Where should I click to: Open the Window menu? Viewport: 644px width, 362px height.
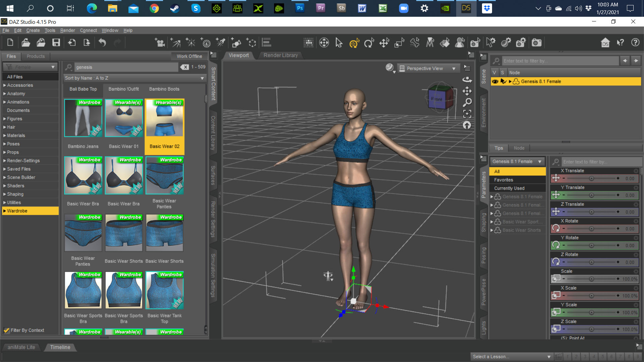click(110, 31)
